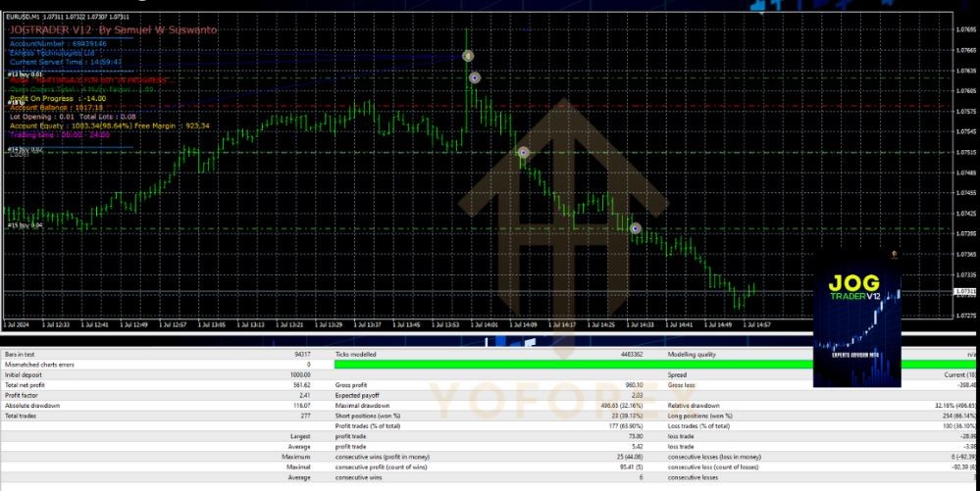Click the 1.07605 price axis label
This screenshot has height=491, width=980.
coord(966,90)
